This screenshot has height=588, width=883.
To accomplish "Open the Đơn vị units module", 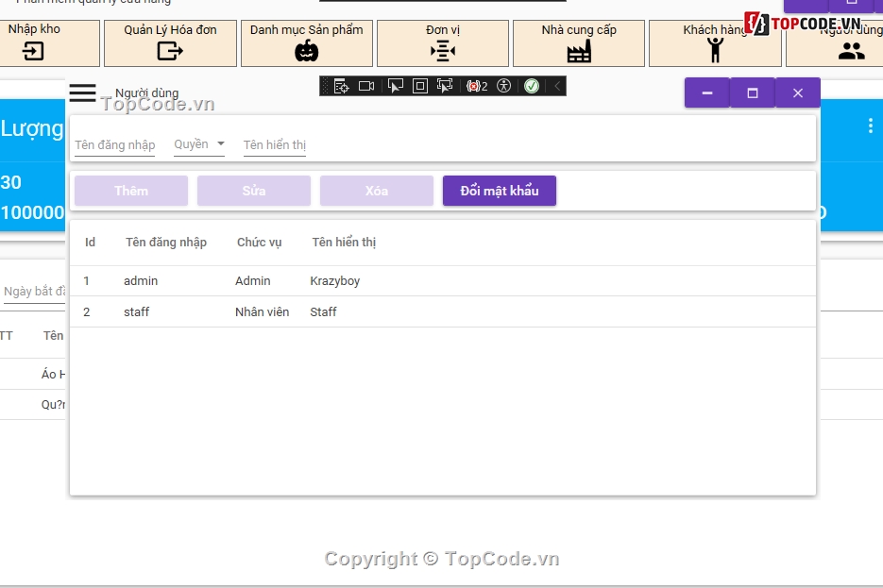I will point(442,42).
